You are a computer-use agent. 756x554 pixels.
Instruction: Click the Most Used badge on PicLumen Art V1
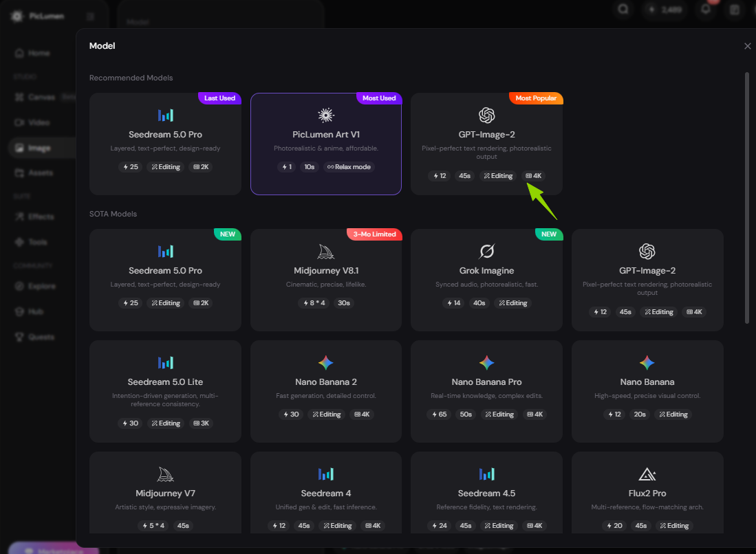pos(379,98)
